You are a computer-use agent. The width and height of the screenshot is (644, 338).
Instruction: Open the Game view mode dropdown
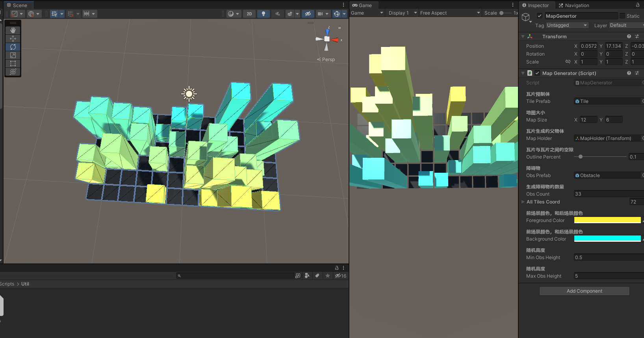tap(367, 13)
